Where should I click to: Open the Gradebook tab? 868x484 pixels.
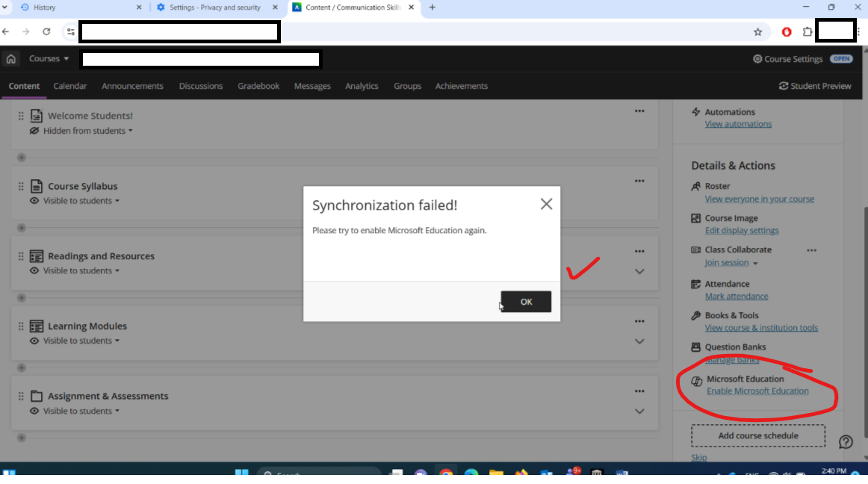(258, 86)
